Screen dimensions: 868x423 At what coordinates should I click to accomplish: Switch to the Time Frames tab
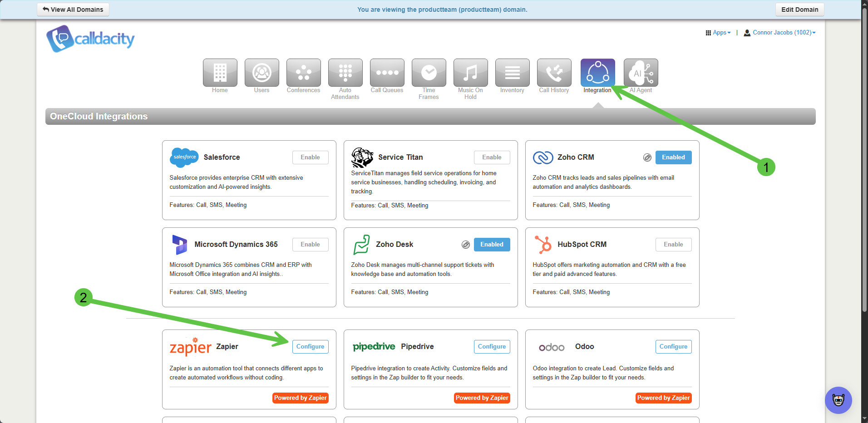pyautogui.click(x=429, y=73)
